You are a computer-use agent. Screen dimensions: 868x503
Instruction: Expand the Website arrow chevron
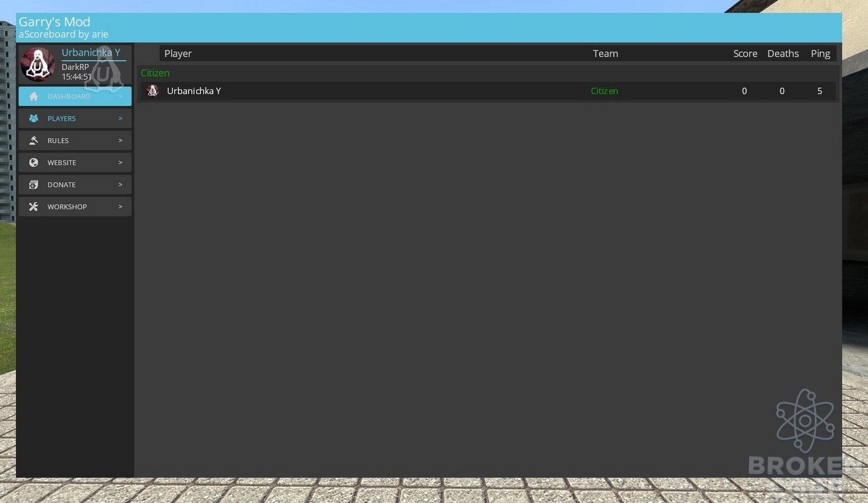click(x=120, y=162)
